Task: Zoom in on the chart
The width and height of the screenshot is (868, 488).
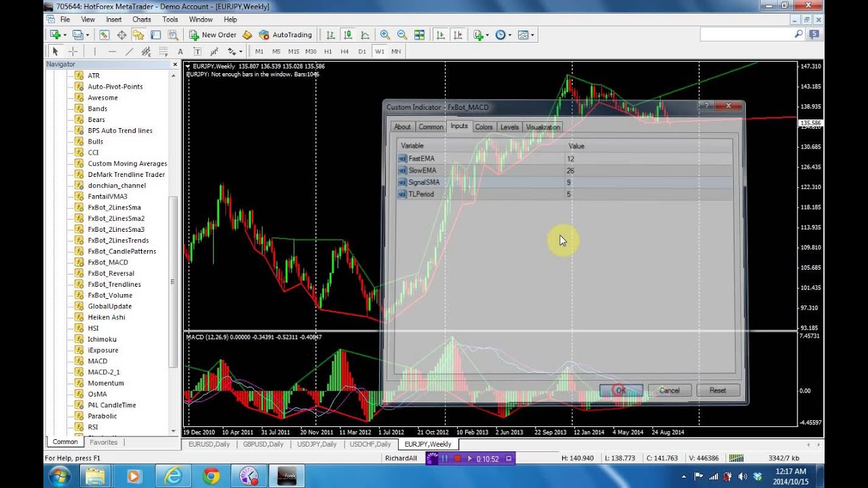Action: click(x=384, y=35)
